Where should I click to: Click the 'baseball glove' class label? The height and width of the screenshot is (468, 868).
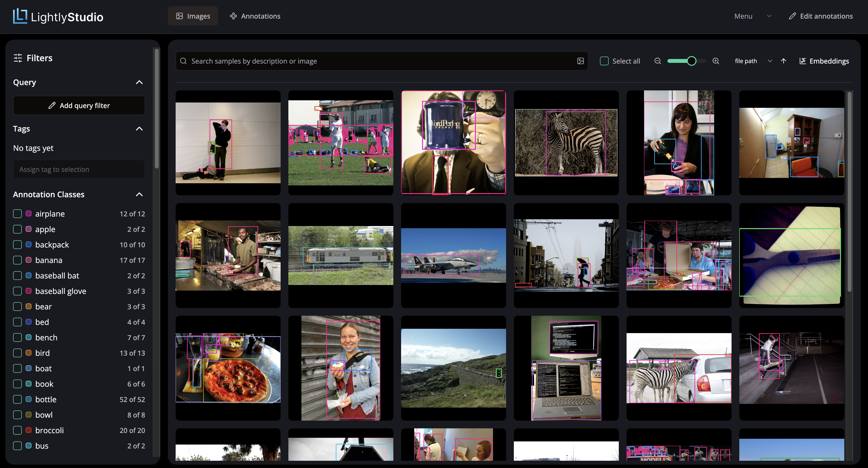point(61,291)
